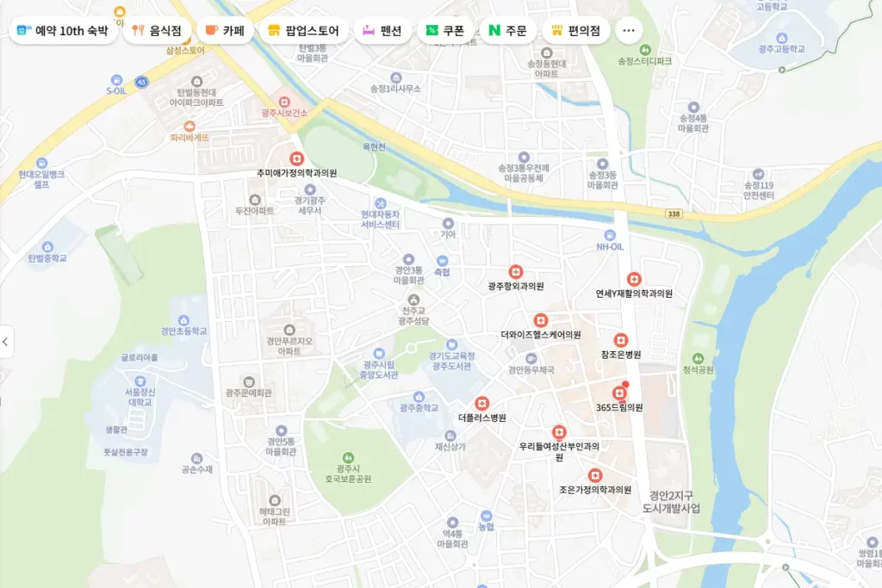Open the 우리들여성산부인과의원 pin
The image size is (882, 588).
tap(559, 432)
